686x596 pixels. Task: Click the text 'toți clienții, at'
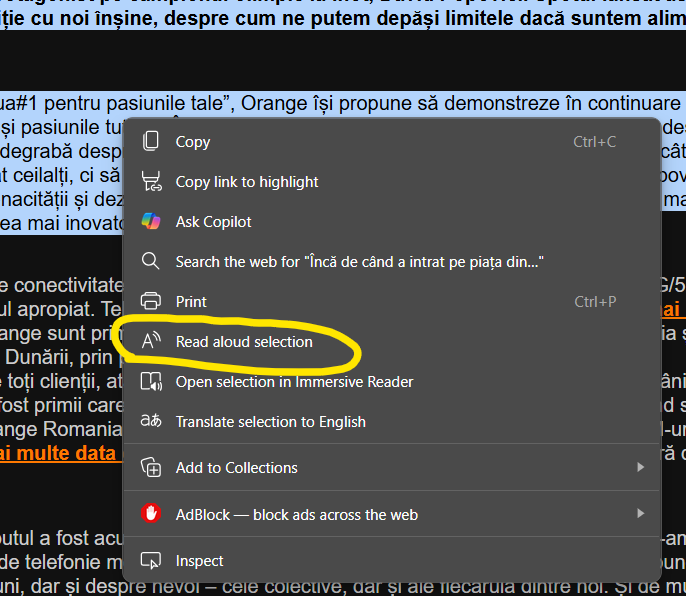tap(66, 382)
